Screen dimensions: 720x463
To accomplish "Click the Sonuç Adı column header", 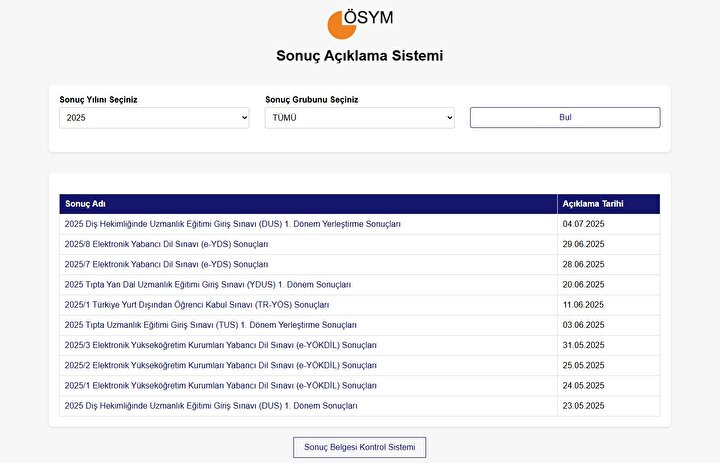I will click(x=308, y=204).
